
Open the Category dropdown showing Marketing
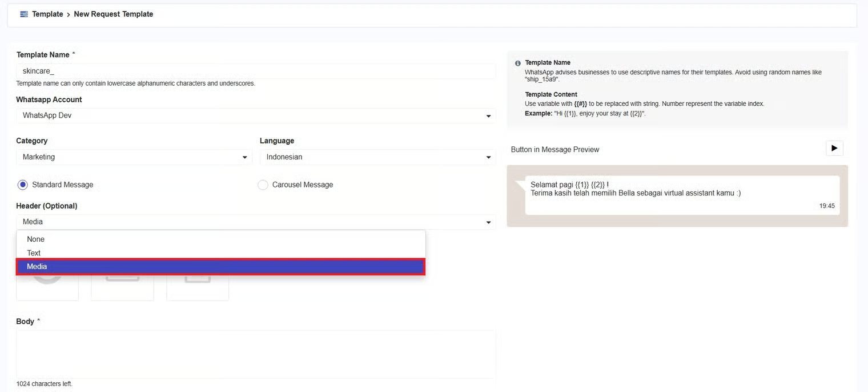pos(134,157)
